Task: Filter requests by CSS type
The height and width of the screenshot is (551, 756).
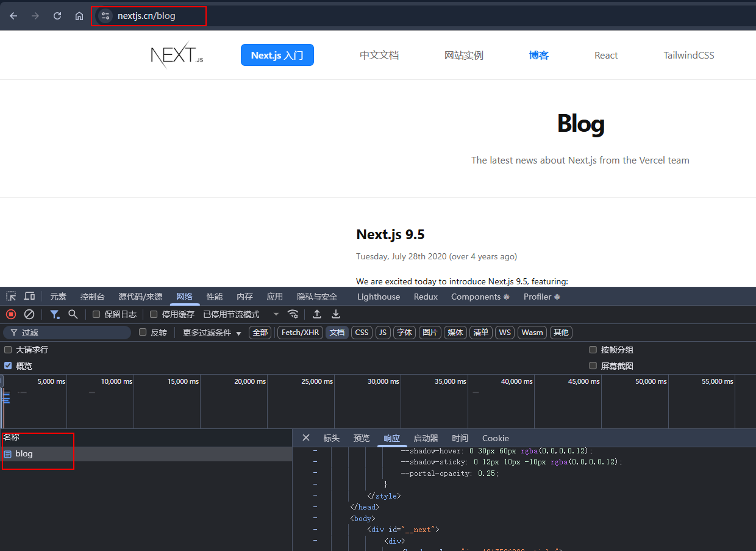Action: coord(362,333)
